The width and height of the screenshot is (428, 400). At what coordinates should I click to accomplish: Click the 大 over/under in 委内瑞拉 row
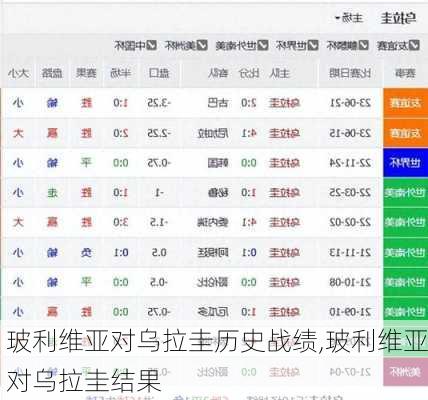click(18, 222)
